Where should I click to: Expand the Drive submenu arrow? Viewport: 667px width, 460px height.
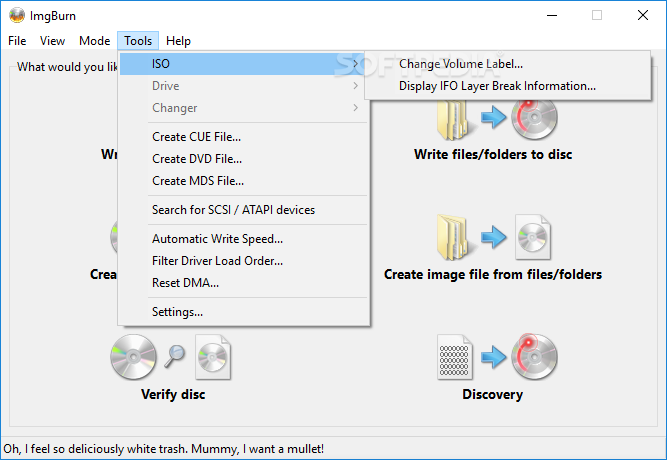[x=356, y=86]
